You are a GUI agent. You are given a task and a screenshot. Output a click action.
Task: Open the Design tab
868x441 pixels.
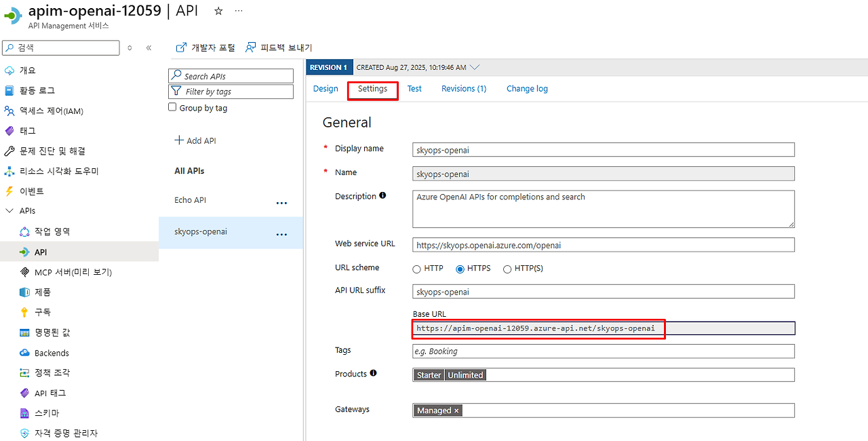pyautogui.click(x=325, y=89)
